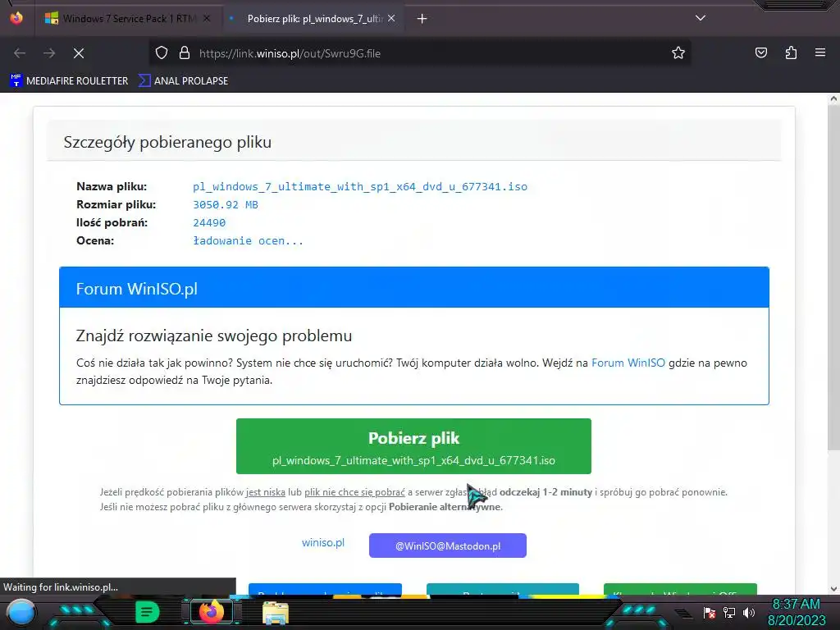Click the download count value 24490

tap(209, 222)
